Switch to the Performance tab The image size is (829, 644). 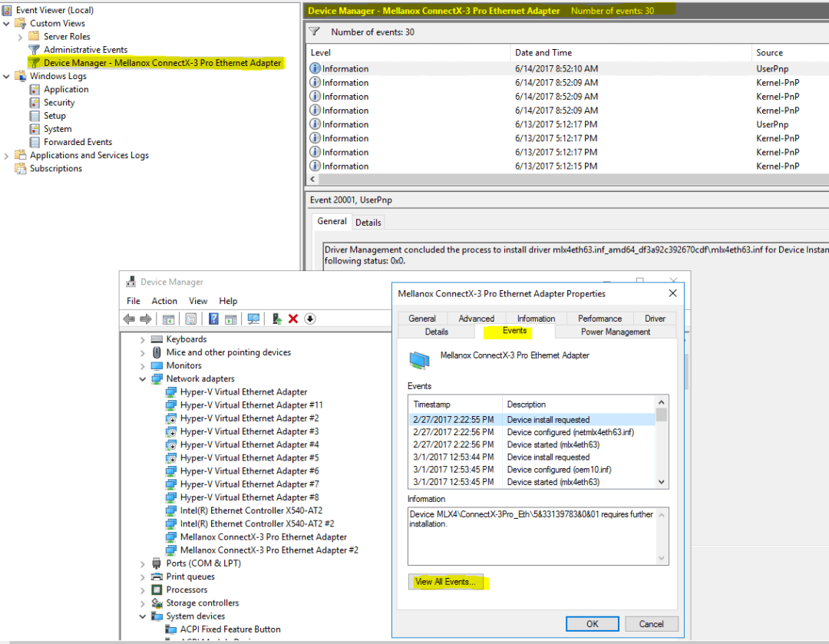(599, 319)
